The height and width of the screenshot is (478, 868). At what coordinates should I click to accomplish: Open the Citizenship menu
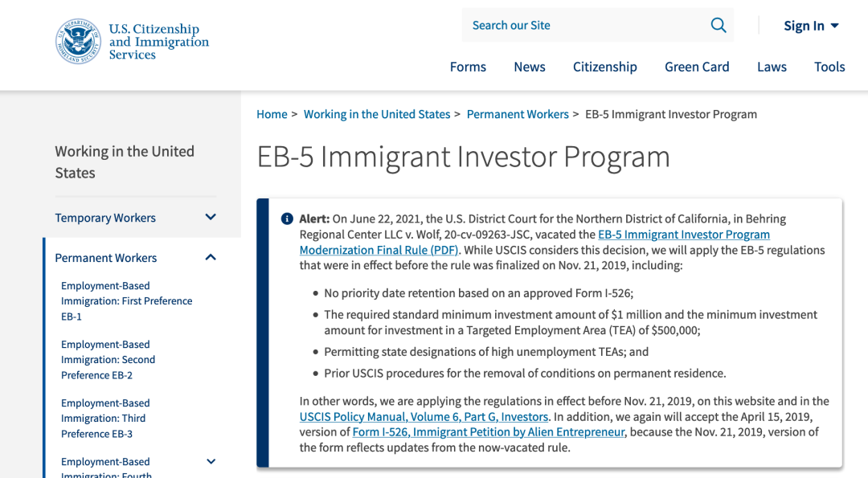[604, 67]
